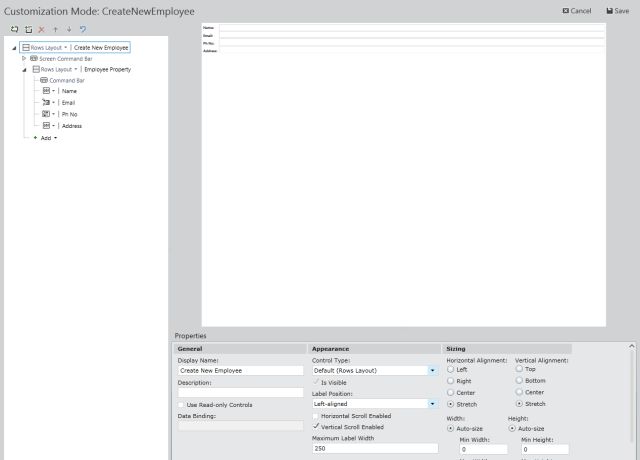Toggle Use Read-only Controls checkbox

(181, 405)
